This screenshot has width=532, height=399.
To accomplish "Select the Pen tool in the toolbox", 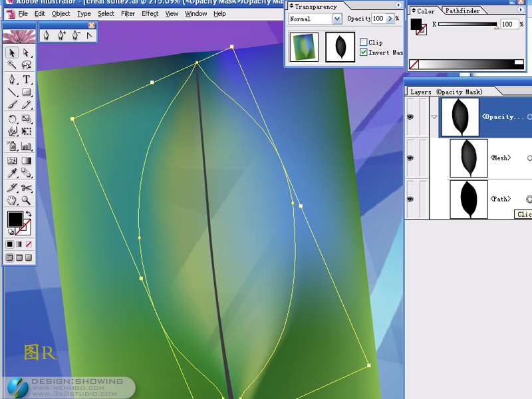I will [x=12, y=79].
